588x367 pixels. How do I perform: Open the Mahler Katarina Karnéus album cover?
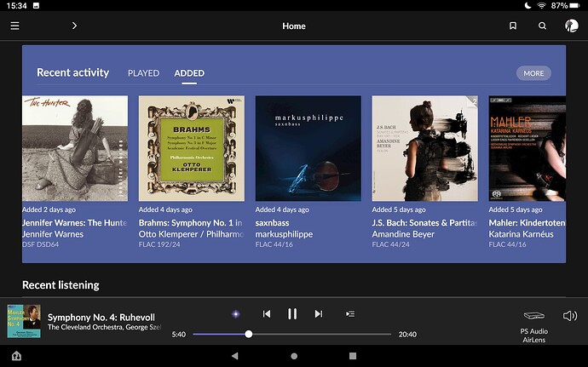point(527,148)
